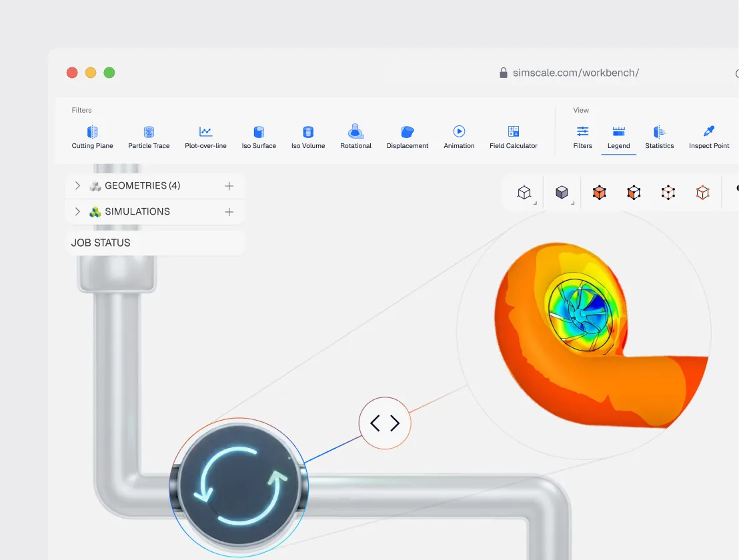Select the Rotational filter
739x560 pixels.
point(356,137)
